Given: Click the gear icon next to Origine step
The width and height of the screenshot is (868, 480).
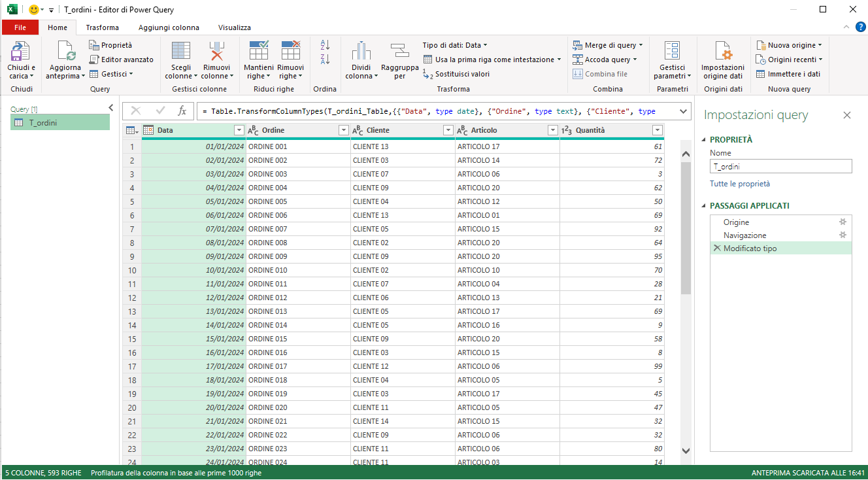Looking at the screenshot, I should click(843, 222).
